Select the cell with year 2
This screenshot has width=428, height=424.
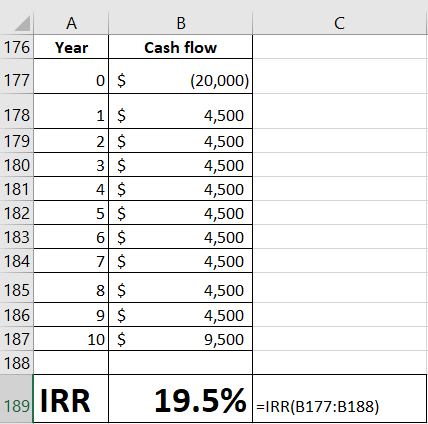[71, 141]
